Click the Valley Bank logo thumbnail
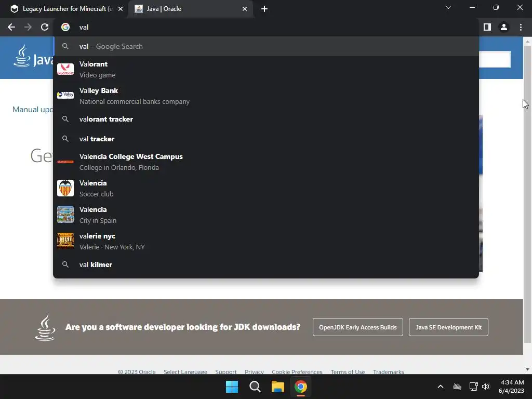 pos(65,96)
